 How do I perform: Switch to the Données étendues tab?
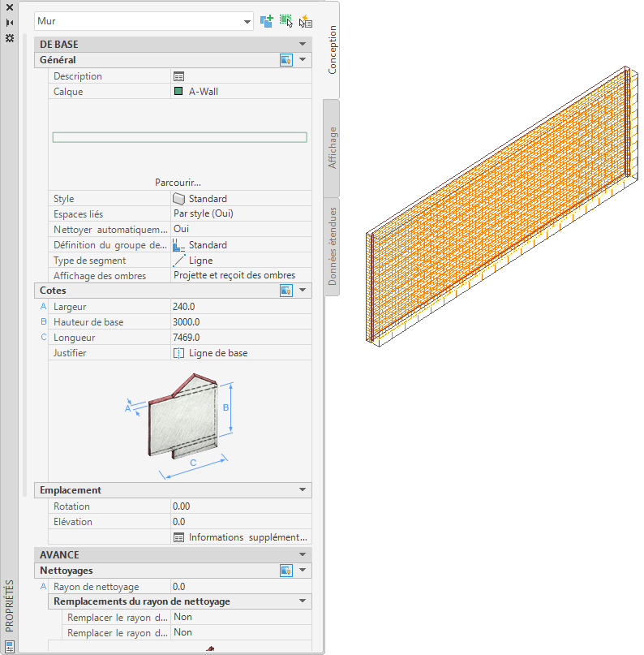coord(332,247)
